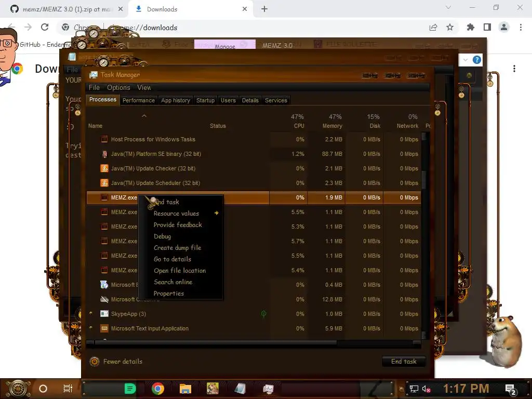Viewport: 532px width, 399px height.
Task: Switch to the memz/MEMZ 3.0 GitHub tab
Action: (x=66, y=9)
